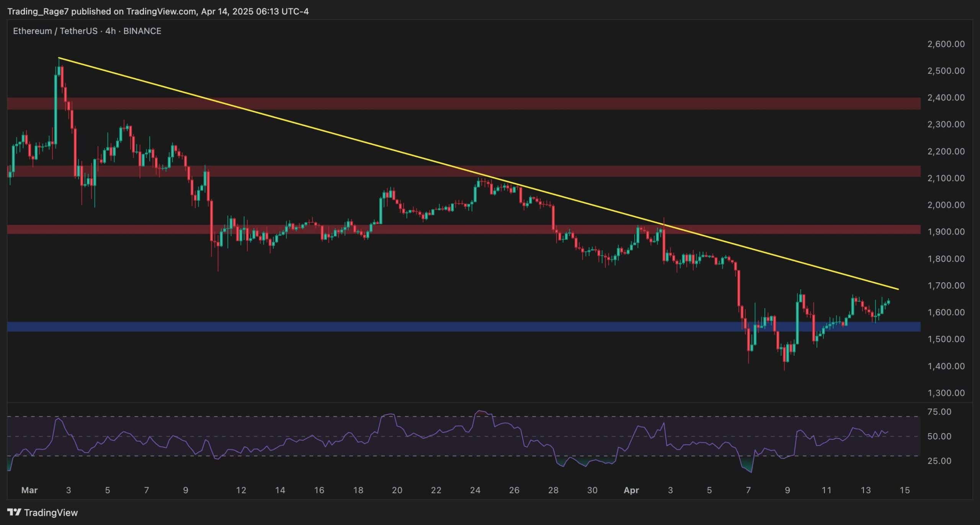Click the 11 date label on time axis
The height and width of the screenshot is (525, 980).
click(x=826, y=490)
